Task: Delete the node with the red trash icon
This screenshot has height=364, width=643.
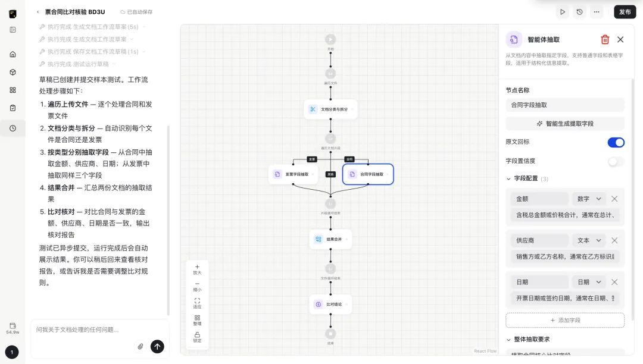Action: 605,39
